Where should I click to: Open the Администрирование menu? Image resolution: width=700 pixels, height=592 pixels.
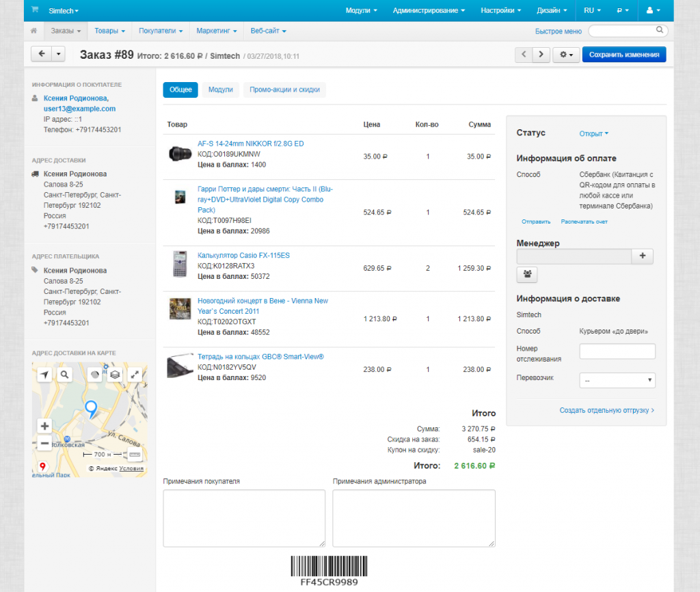coord(429,10)
